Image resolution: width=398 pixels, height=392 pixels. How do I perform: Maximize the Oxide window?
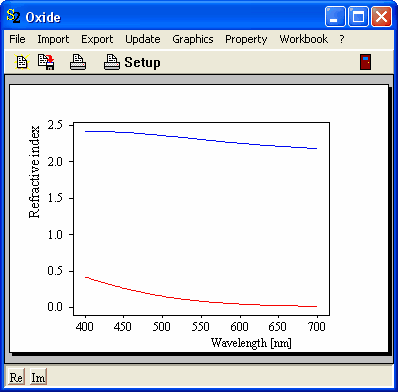358,16
